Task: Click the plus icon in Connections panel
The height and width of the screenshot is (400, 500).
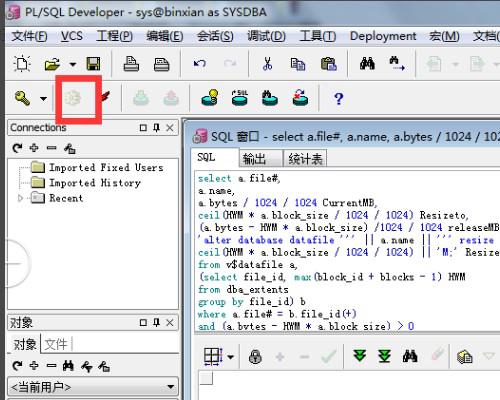Action: pyautogui.click(x=34, y=148)
